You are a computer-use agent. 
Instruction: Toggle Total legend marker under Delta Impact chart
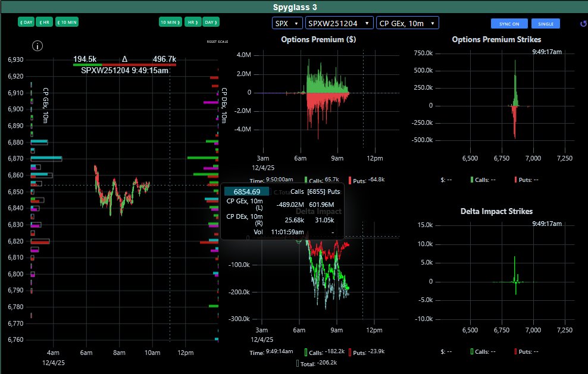[298, 363]
